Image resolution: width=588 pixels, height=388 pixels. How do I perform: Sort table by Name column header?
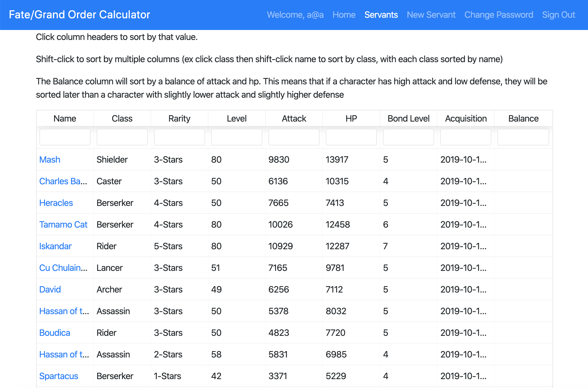(65, 119)
